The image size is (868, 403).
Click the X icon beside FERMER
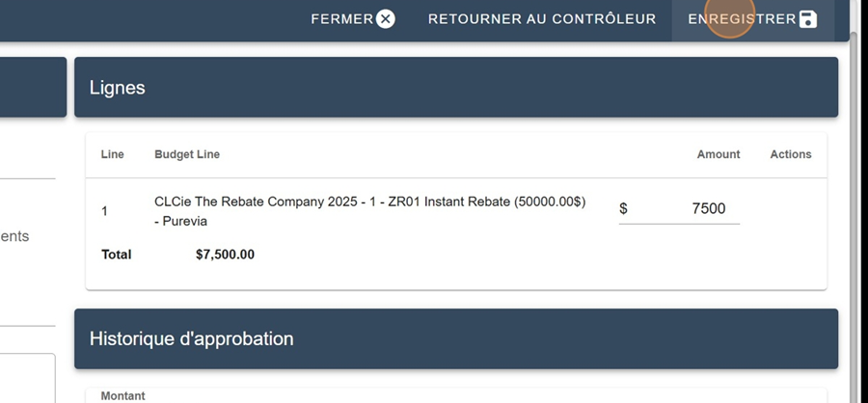[x=386, y=19]
